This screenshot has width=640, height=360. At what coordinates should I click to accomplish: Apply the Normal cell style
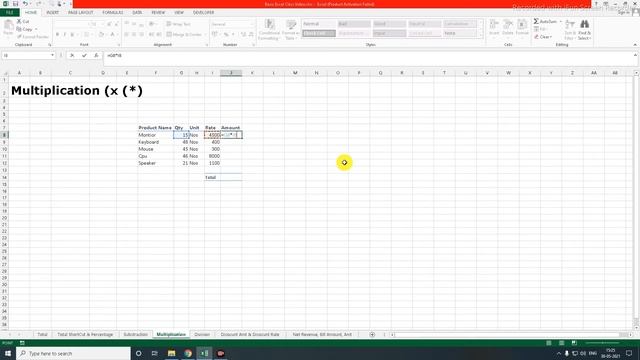(x=319, y=24)
